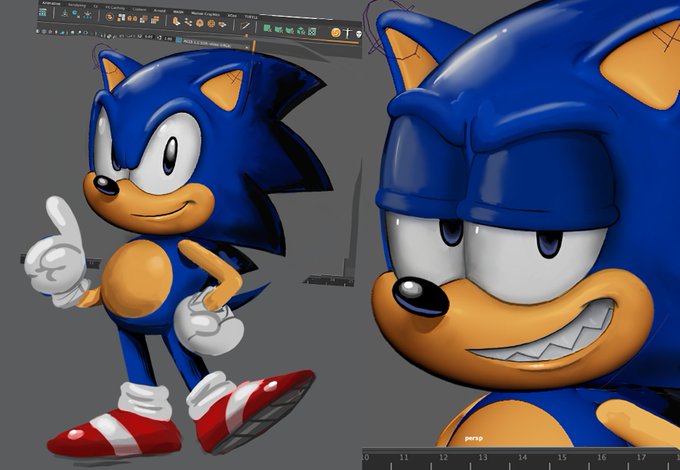Click the gamma value field showing 1.00
Screen dimensions: 680x470
point(168,39)
